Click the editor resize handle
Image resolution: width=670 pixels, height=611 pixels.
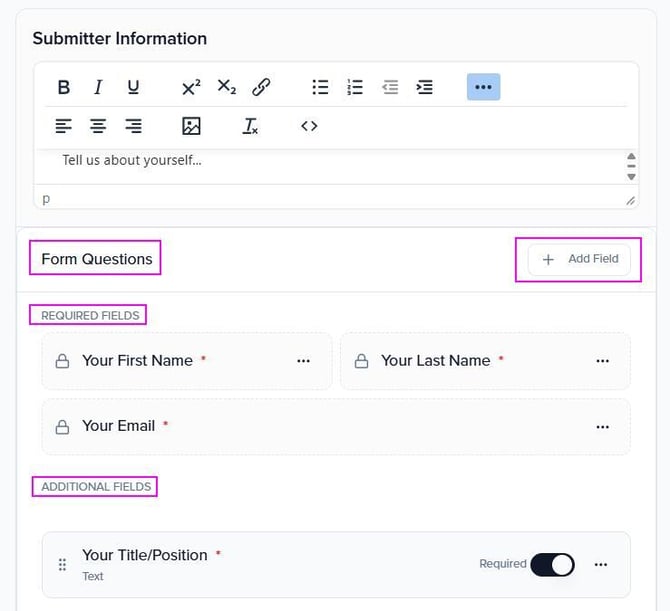pos(630,200)
